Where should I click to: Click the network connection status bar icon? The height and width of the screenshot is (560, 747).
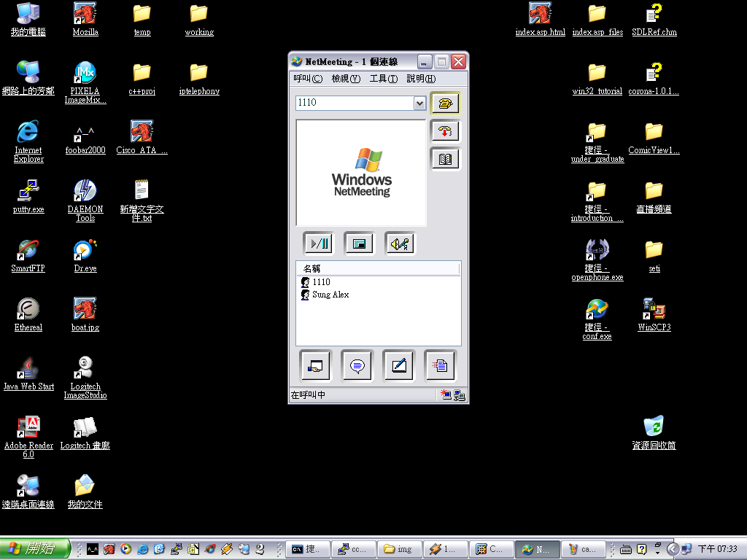coord(460,394)
